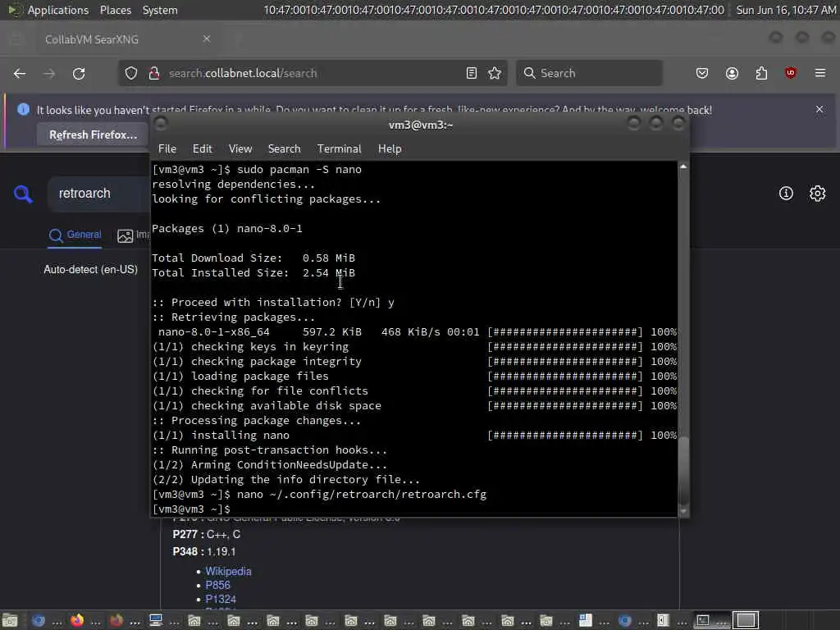The image size is (840, 630).
Task: Open the Wikipedia link in results
Action: point(228,571)
